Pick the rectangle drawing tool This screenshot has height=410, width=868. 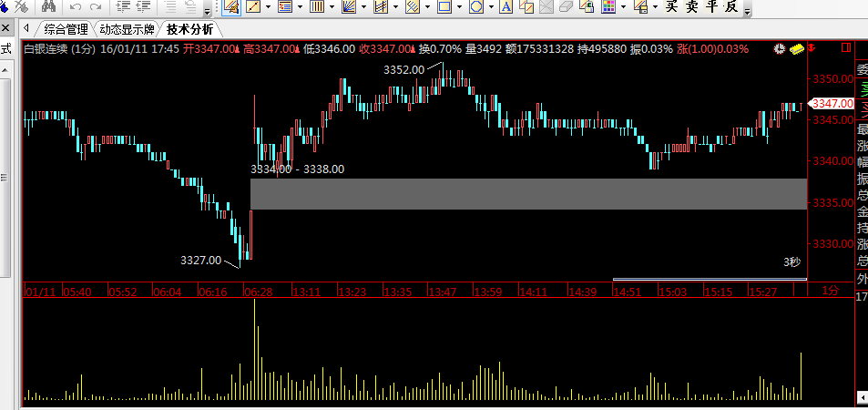pos(444,7)
